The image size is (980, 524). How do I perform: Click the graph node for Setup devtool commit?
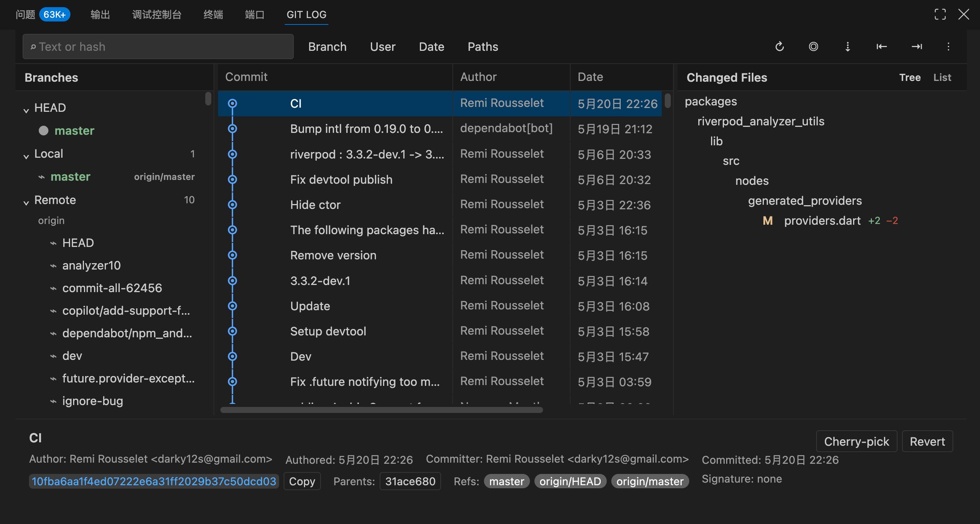click(232, 331)
